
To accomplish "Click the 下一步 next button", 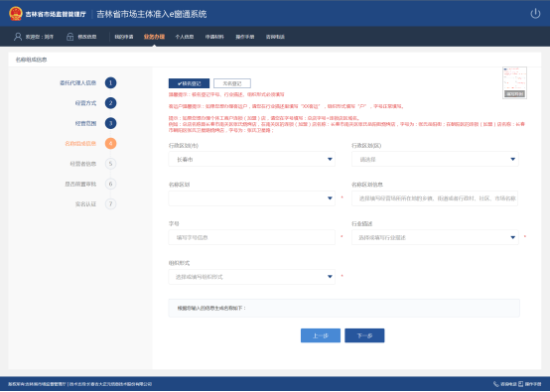I will pos(364,335).
